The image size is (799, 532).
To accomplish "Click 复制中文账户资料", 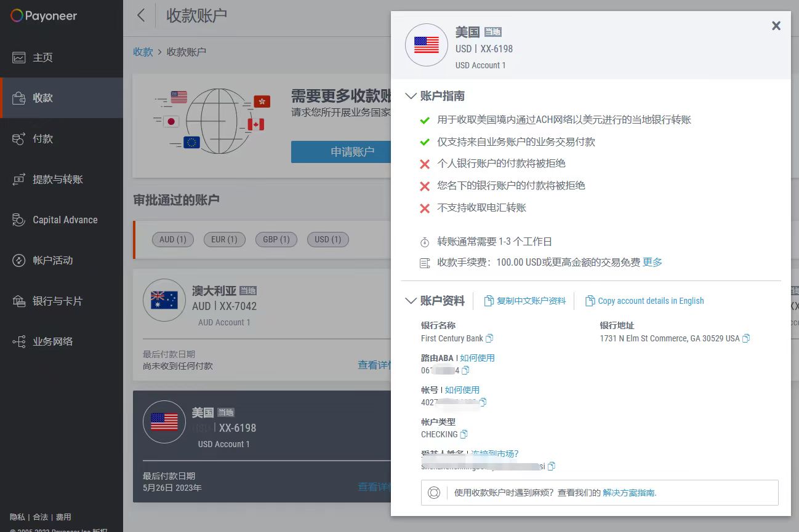I will click(x=525, y=301).
